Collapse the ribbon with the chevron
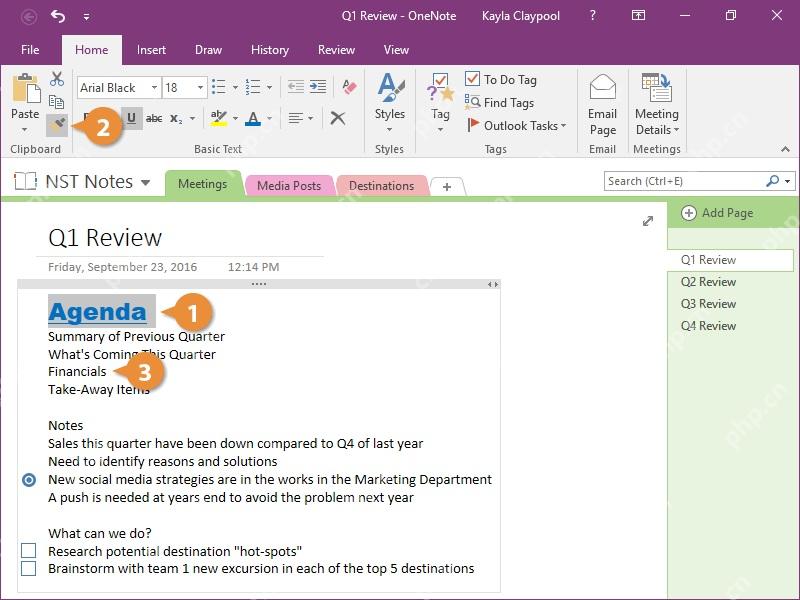This screenshot has width=800, height=600. point(785,149)
